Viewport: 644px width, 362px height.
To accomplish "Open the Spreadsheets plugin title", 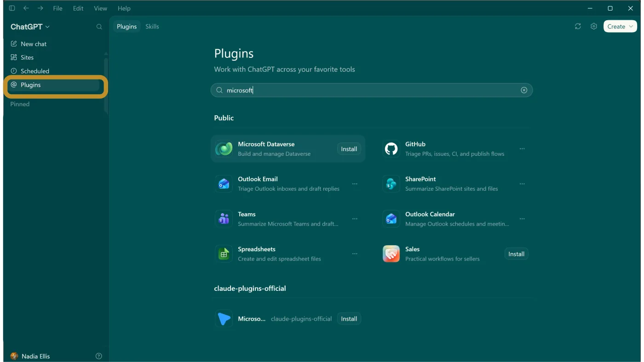I will pos(257,249).
